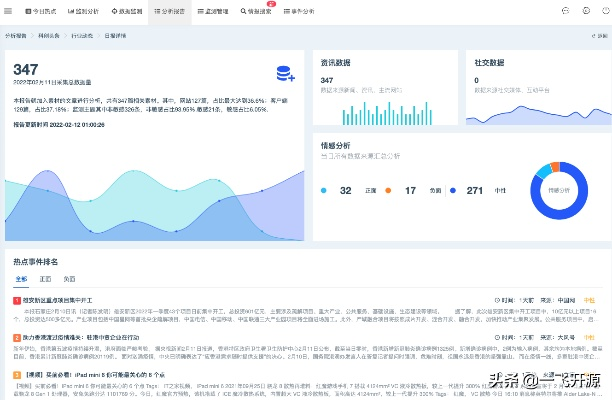Select the 负面 tab in hot events
Screen dimensions: 612x400
[x=69, y=279]
